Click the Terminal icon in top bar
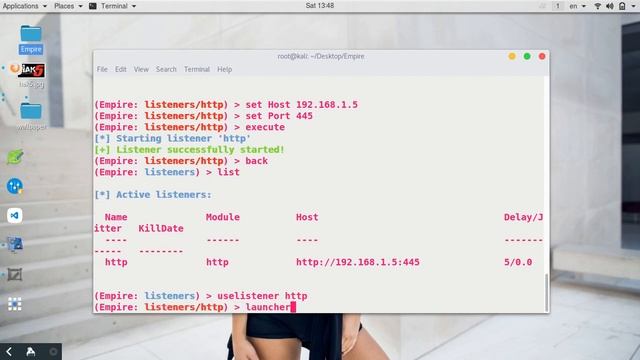Image resolution: width=640 pixels, height=360 pixels. [x=93, y=6]
